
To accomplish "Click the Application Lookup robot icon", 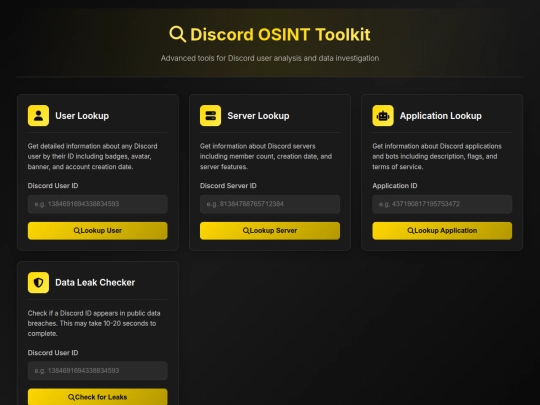I will 383,116.
